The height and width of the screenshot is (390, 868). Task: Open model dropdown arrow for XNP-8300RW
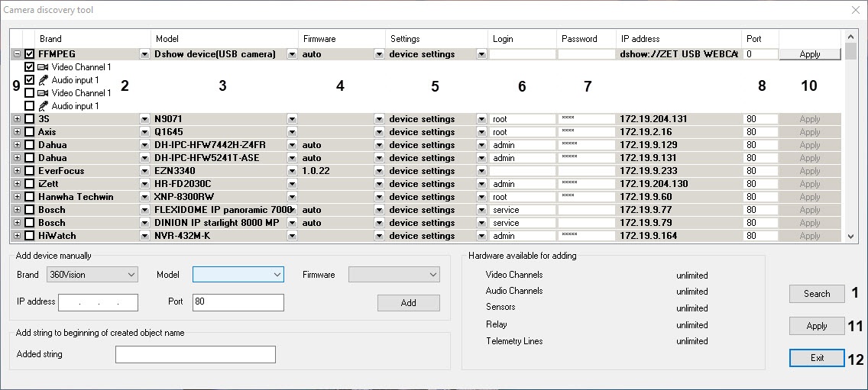tap(292, 197)
